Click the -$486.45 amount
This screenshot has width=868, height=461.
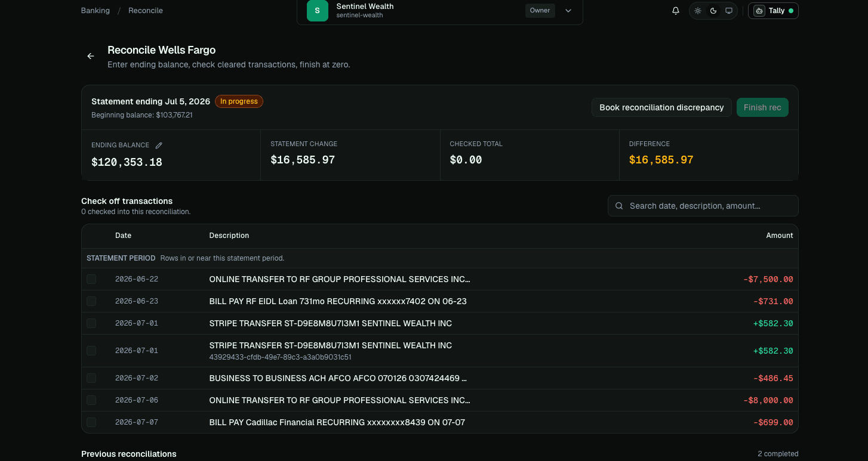pyautogui.click(x=773, y=378)
